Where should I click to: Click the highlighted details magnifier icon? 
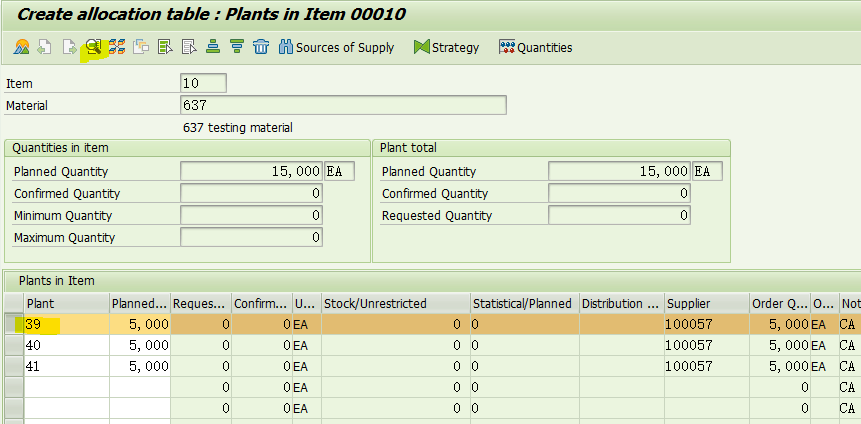point(93,47)
